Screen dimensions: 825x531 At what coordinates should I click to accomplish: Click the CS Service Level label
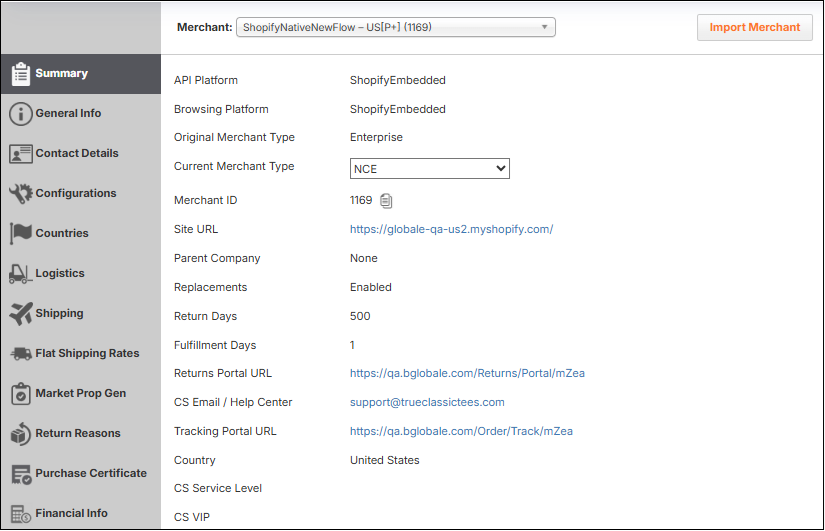tap(218, 488)
